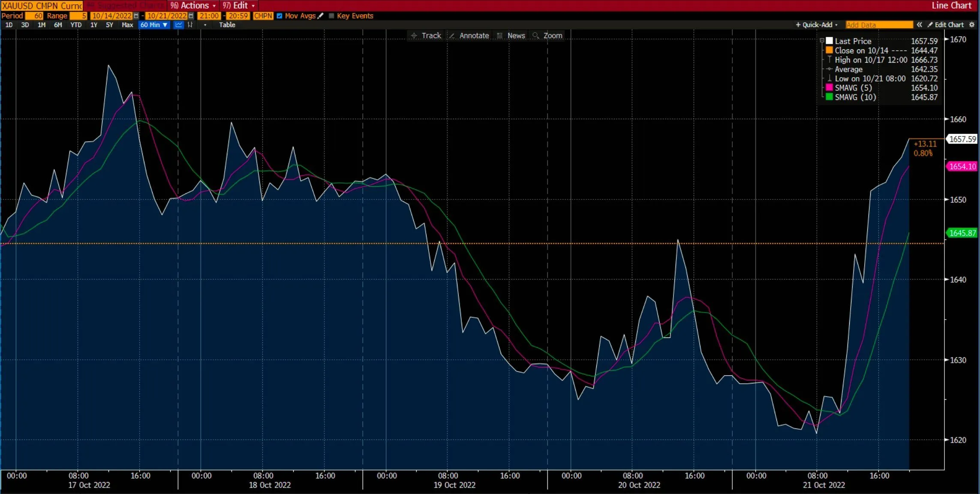Open the chart data Table view
The height and width of the screenshot is (494, 980).
point(227,25)
